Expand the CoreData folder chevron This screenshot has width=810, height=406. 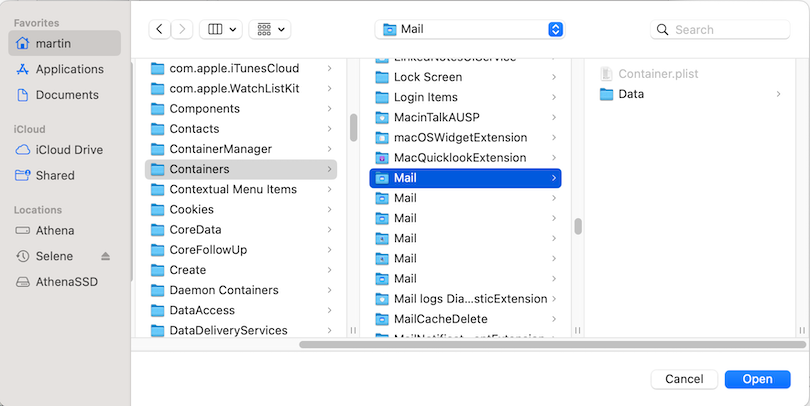pos(330,229)
